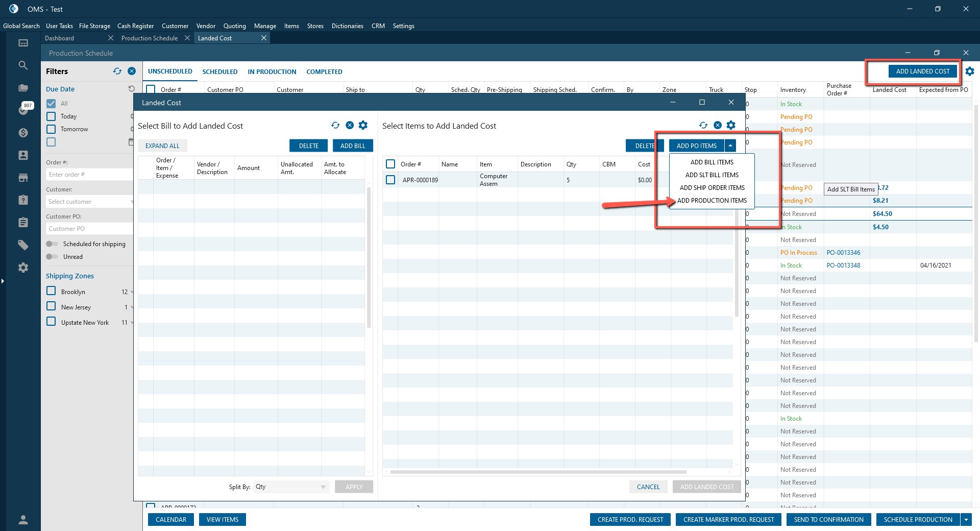This screenshot has width=980, height=531.
Task: Click the user profile icon at sidebar bottom
Action: click(23, 520)
